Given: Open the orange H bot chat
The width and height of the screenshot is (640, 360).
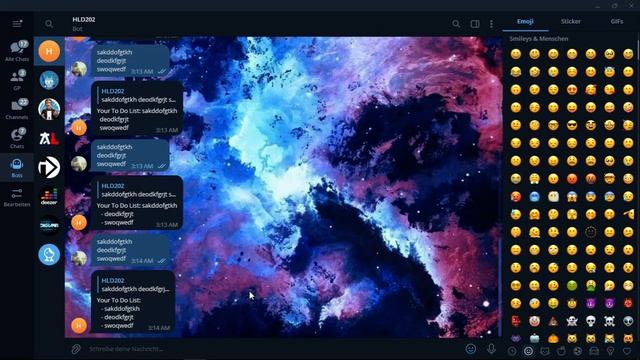Looking at the screenshot, I should point(49,51).
